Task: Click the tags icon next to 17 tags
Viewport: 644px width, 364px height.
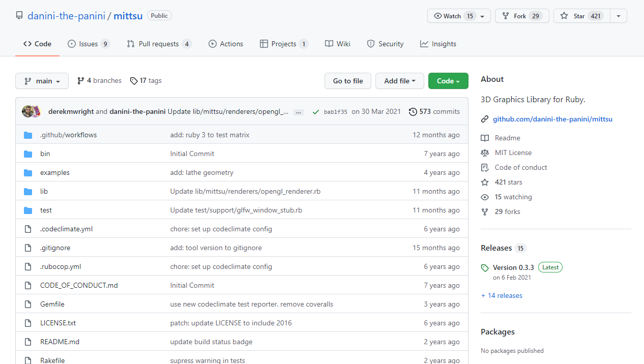Action: coord(134,81)
